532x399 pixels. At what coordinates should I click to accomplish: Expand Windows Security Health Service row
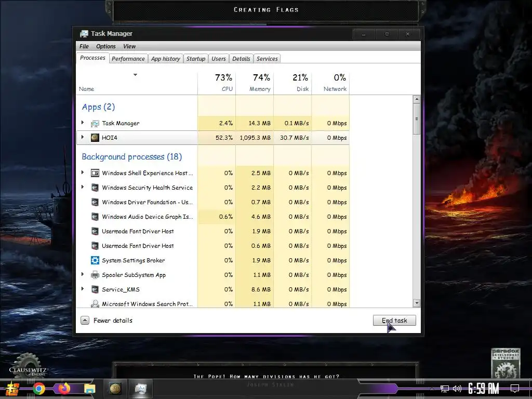click(83, 187)
